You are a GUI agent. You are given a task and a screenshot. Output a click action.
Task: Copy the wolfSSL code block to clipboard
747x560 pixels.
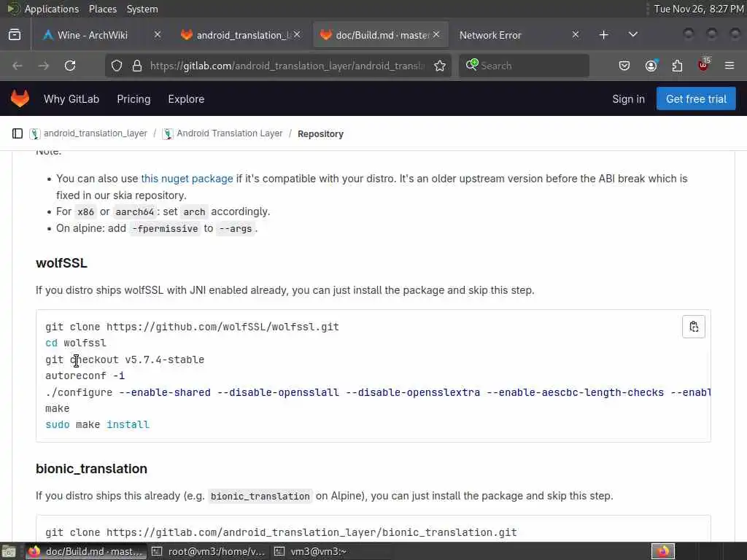click(693, 327)
